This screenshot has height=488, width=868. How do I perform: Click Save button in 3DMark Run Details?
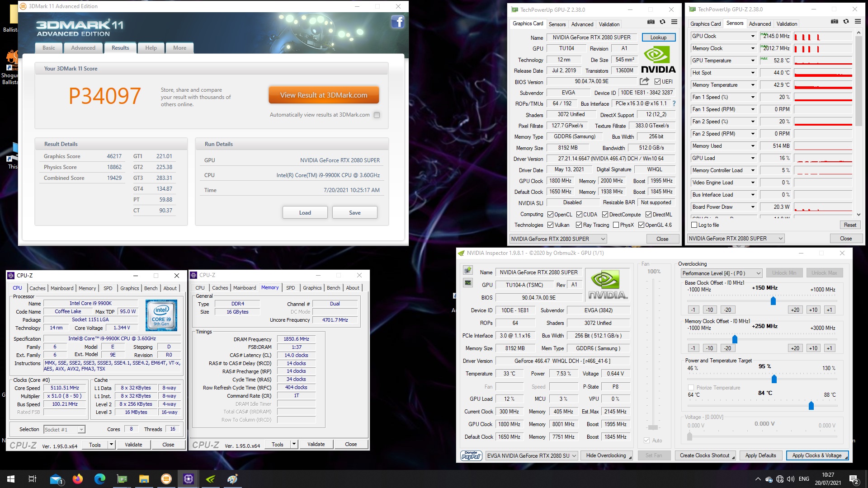355,212
